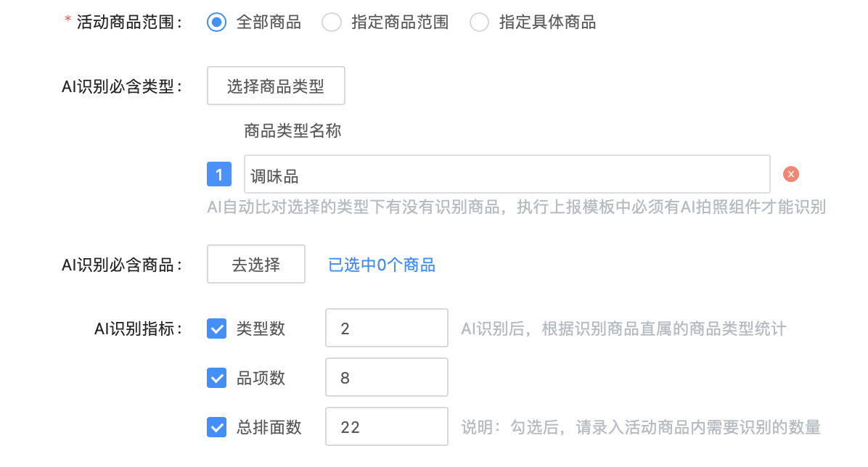
Task: Click the 指定具体商品 label text
Action: tap(547, 22)
